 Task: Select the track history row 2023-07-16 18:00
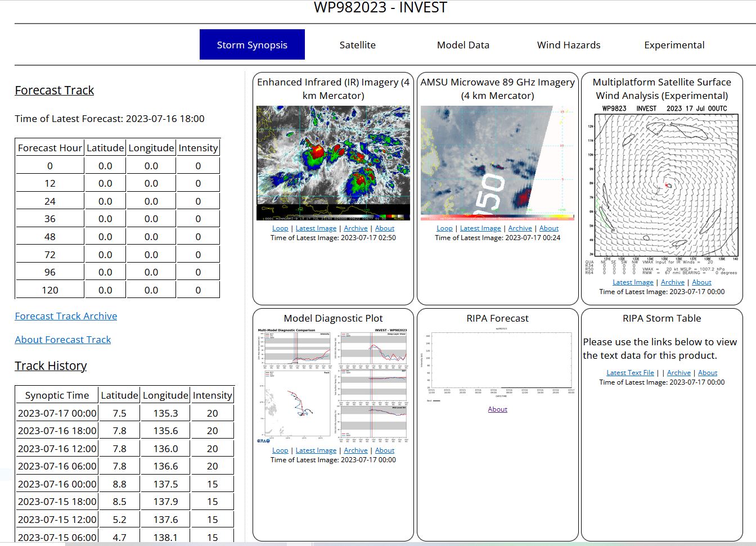[124, 431]
